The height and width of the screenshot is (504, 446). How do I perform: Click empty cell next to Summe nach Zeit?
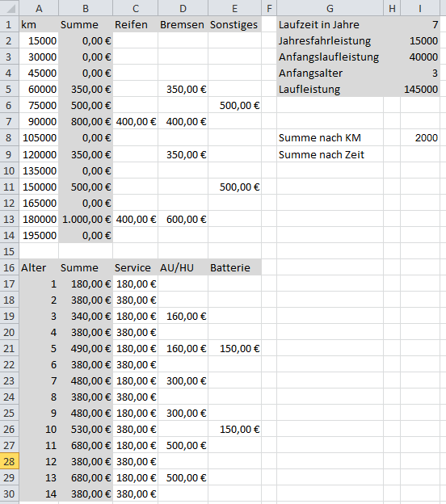click(x=420, y=154)
